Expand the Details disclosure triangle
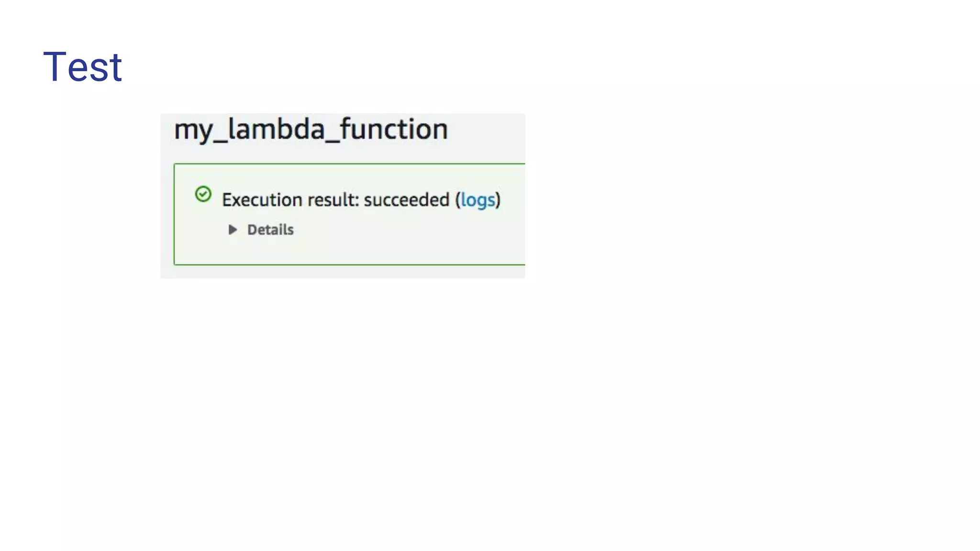Image resolution: width=980 pixels, height=551 pixels. [x=233, y=230]
